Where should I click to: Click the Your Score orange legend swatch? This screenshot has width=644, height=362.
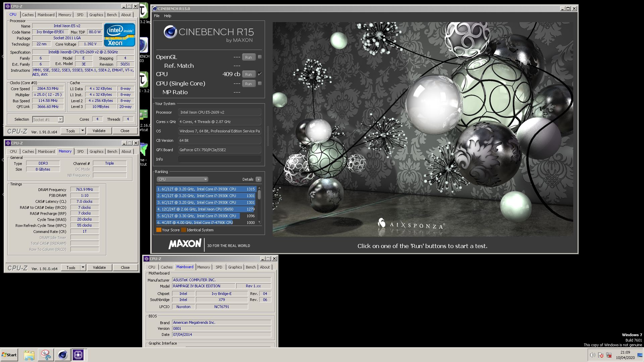pos(159,230)
